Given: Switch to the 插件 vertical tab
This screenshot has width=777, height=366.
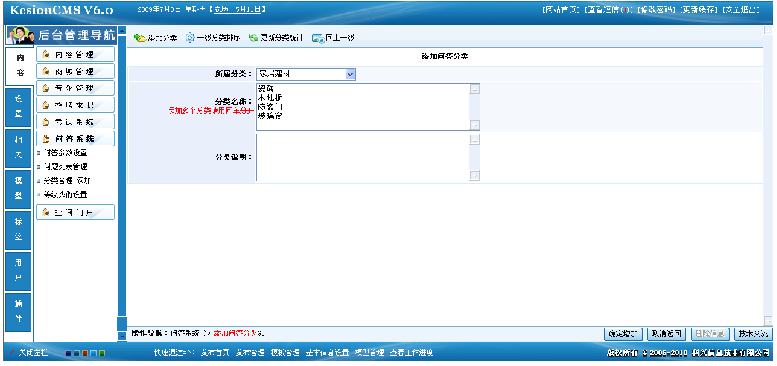Looking at the screenshot, I should [x=18, y=312].
